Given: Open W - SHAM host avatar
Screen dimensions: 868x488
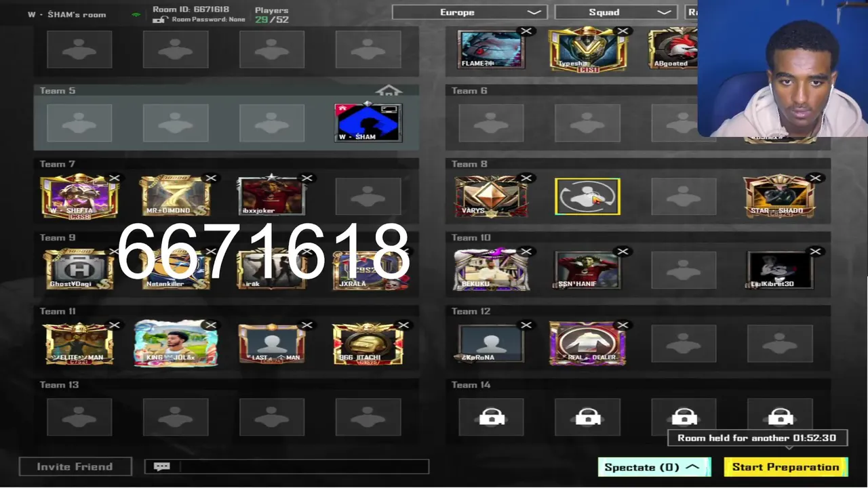Looking at the screenshot, I should [x=368, y=123].
